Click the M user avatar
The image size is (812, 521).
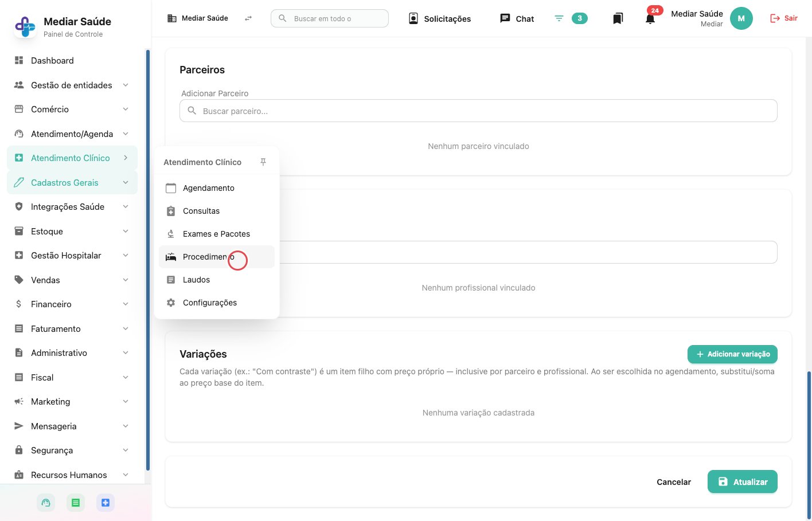741,18
